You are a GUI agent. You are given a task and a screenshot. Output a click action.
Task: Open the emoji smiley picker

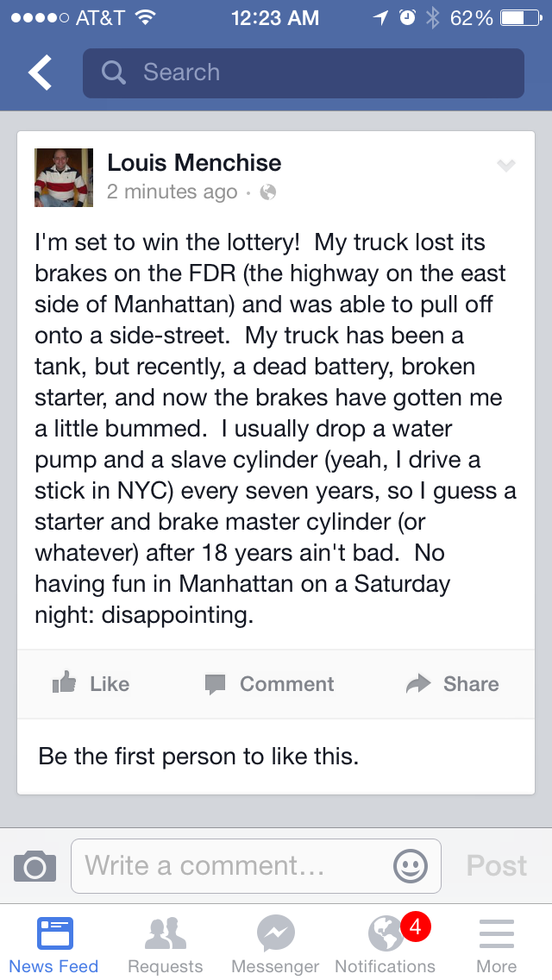[410, 865]
